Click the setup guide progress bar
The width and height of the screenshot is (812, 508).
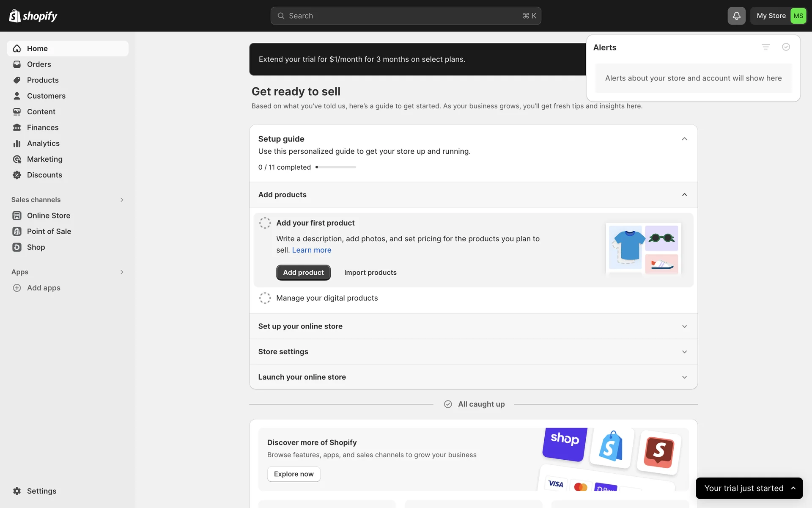click(336, 167)
